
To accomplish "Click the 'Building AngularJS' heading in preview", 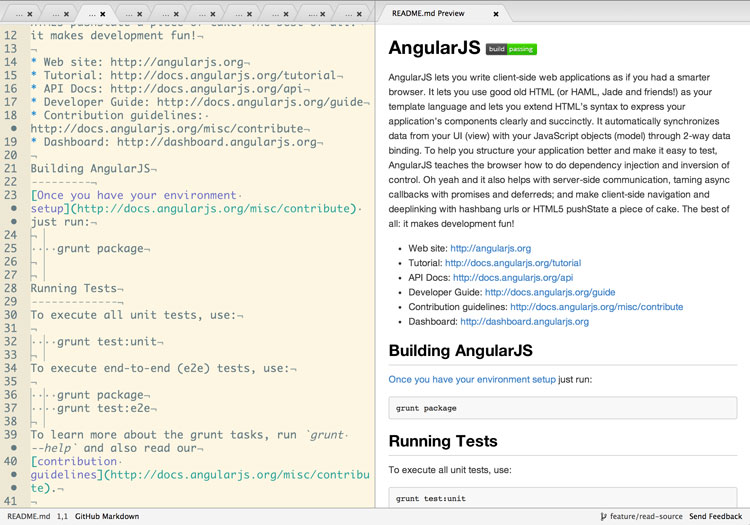I will [460, 350].
